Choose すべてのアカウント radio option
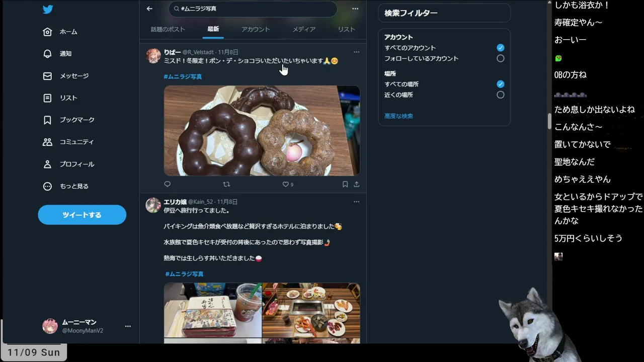The width and height of the screenshot is (644, 362). point(500,48)
